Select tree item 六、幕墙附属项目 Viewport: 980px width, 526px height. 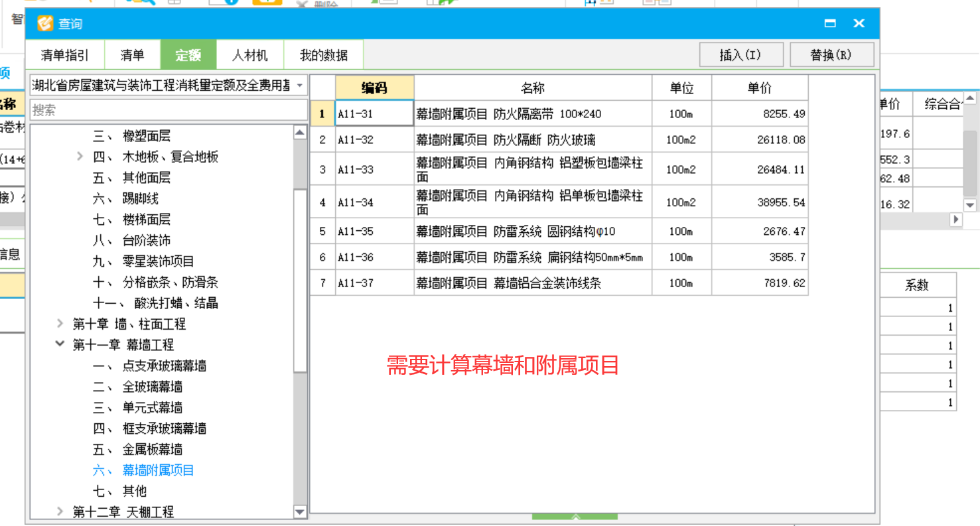143,470
